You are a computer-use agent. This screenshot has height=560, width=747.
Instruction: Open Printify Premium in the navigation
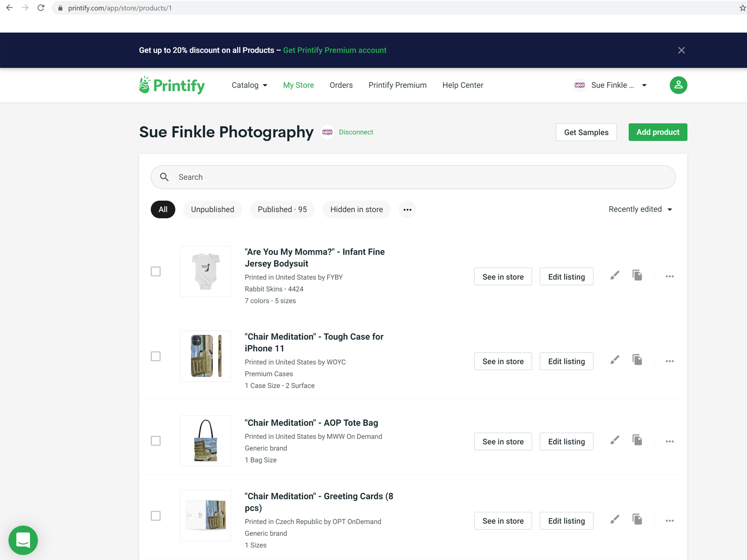click(398, 85)
